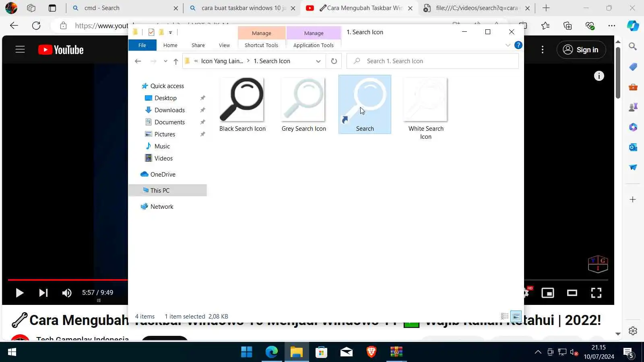
Task: Enable YouTube miniplayer mode
Action: tap(548, 293)
